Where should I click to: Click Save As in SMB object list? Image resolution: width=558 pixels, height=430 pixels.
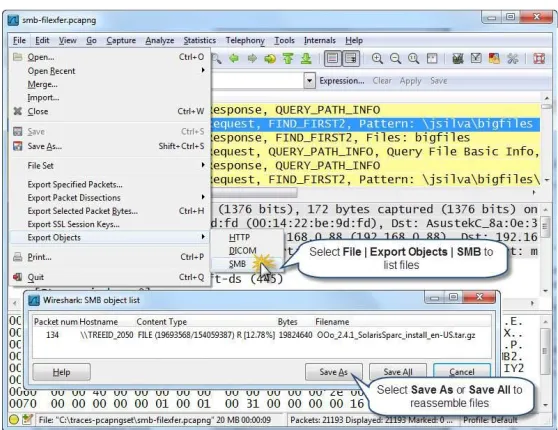pos(333,372)
